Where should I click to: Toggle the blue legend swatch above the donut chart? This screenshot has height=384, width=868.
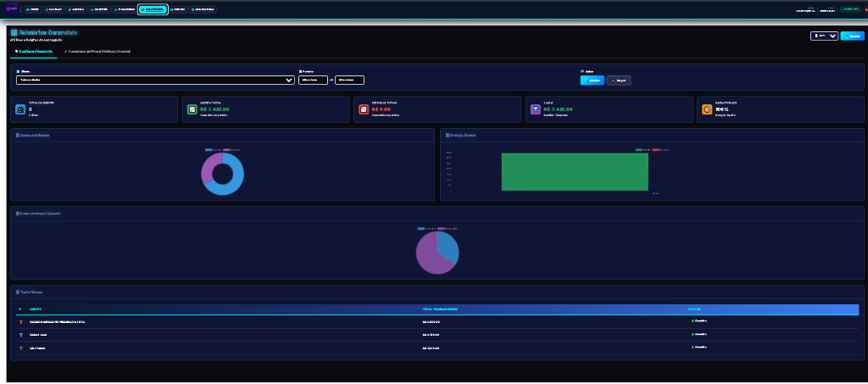[209, 150]
